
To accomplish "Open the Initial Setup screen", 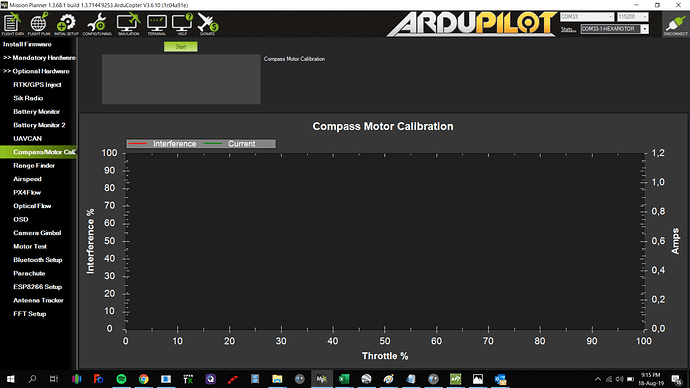I will [x=66, y=24].
